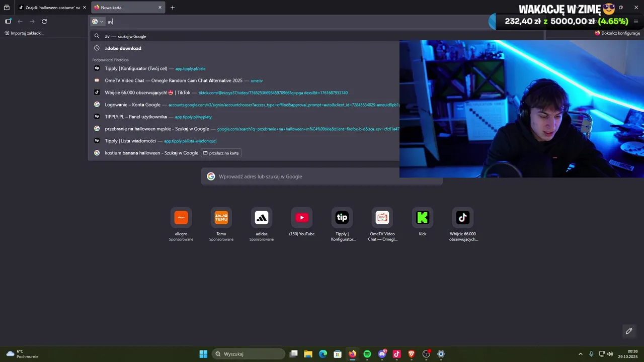Open Microsoft Store from the taskbar

pos(338,354)
